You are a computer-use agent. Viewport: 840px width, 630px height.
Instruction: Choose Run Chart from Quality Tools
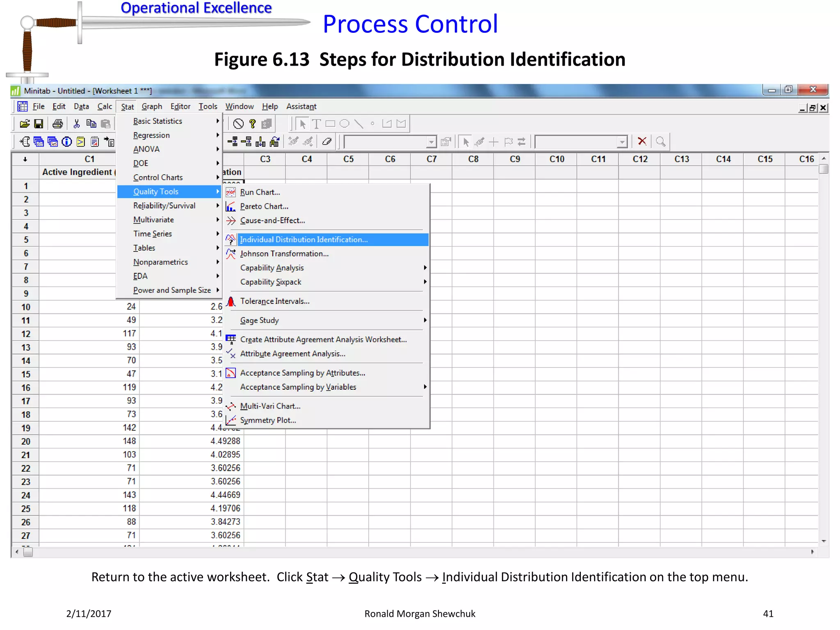[326, 192]
